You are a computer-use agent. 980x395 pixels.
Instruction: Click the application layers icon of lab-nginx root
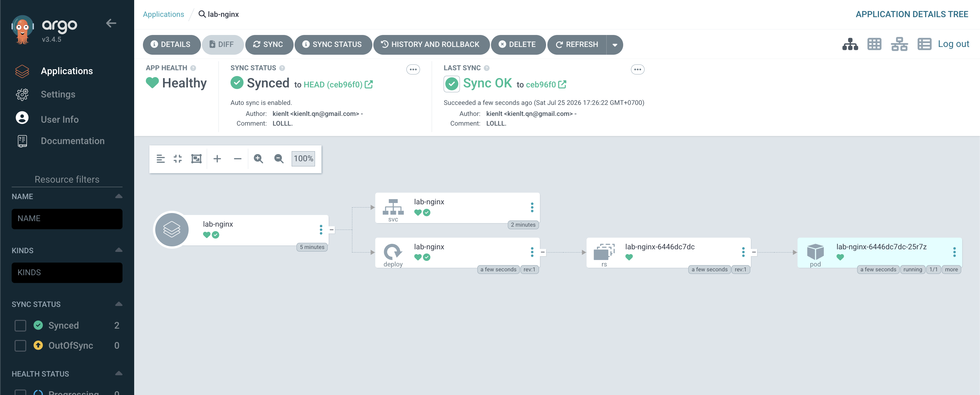click(172, 230)
